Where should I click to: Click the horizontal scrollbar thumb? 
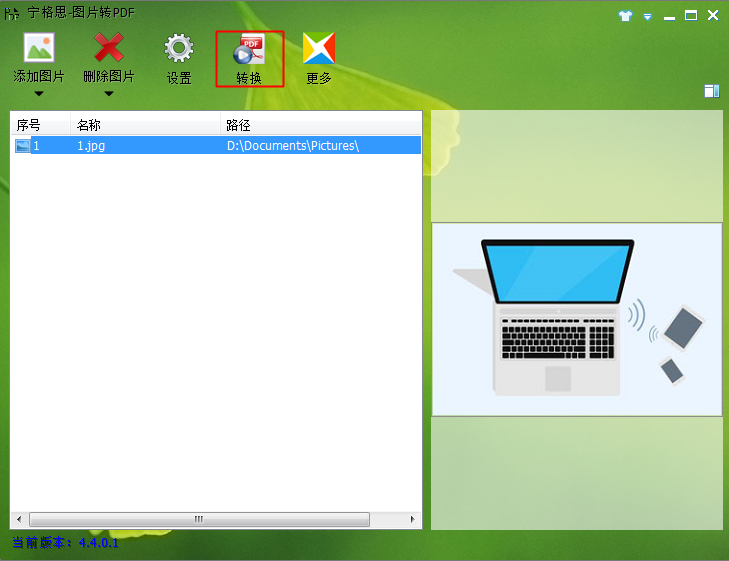point(199,519)
